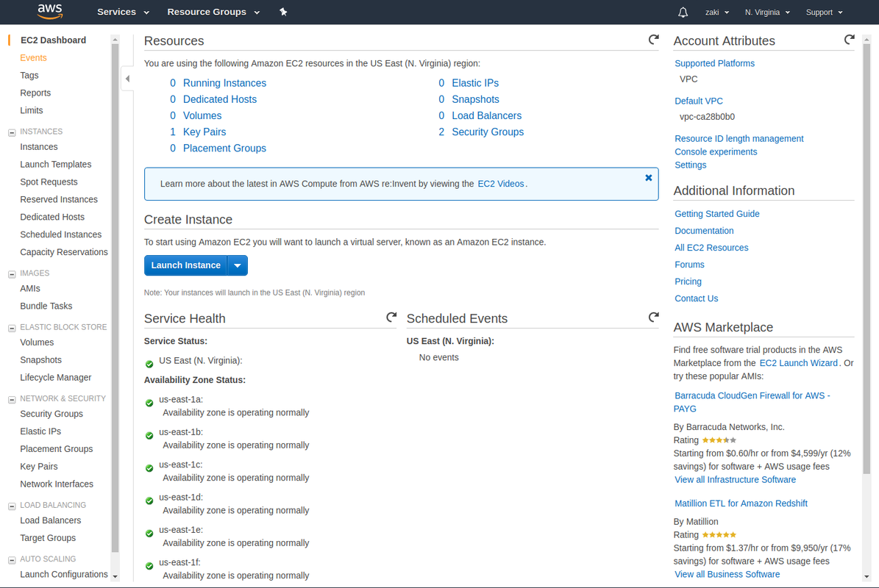The image size is (879, 588).
Task: Click the us-east-1a green status icon
Action: point(149,404)
